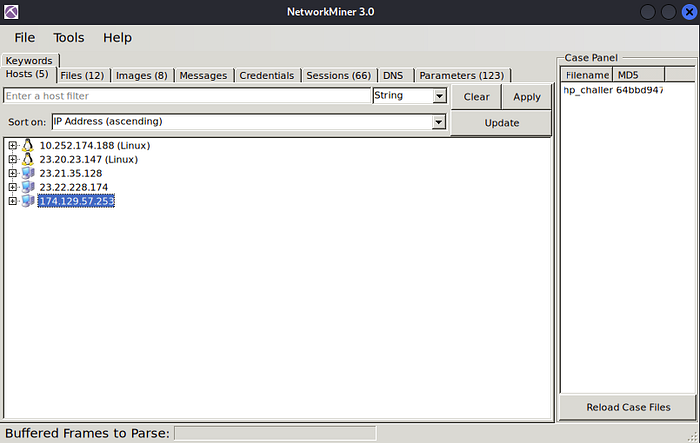Select host 10.252.174.188 (Linux)
Viewport: 700px width, 443px height.
click(95, 145)
